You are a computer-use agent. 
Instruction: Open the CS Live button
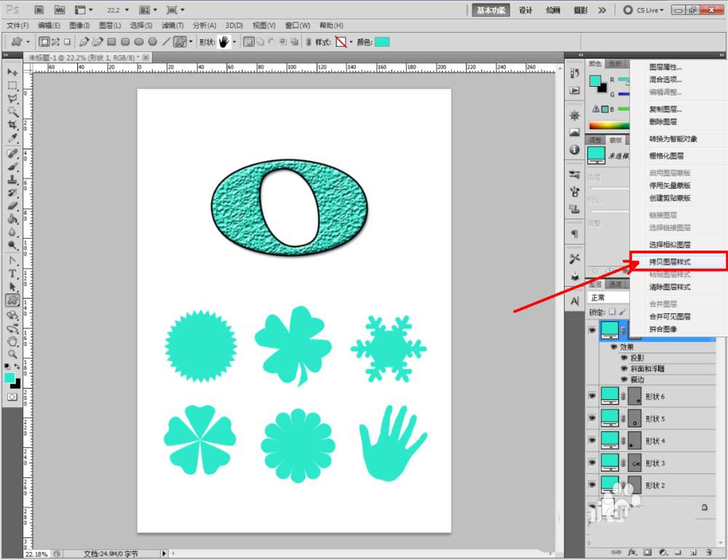[x=644, y=9]
